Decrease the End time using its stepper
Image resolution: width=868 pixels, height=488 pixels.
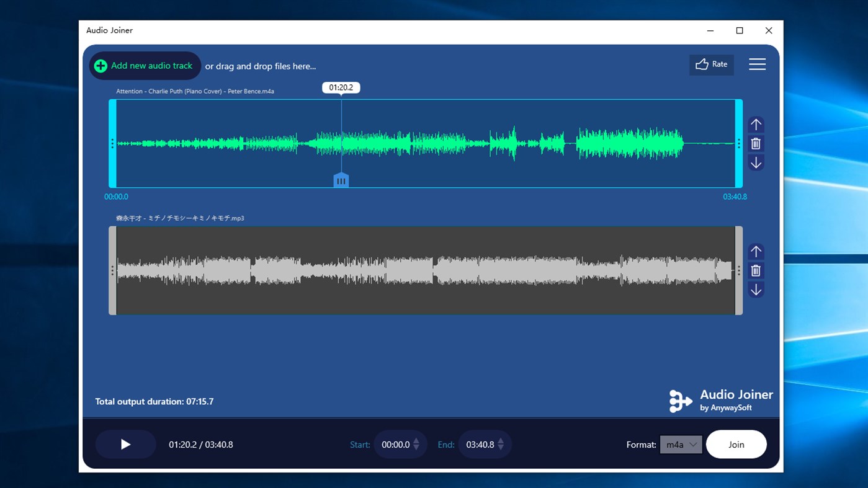tap(499, 448)
